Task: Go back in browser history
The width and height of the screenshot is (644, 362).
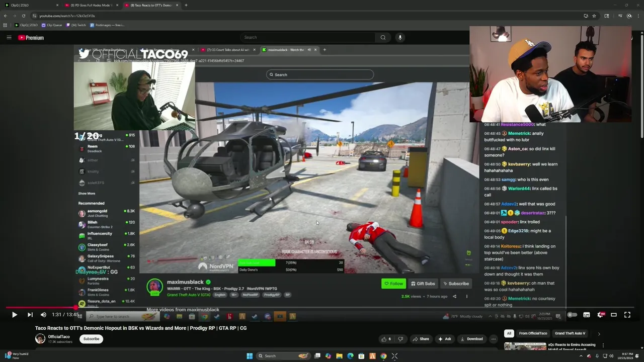Action: coord(6,16)
